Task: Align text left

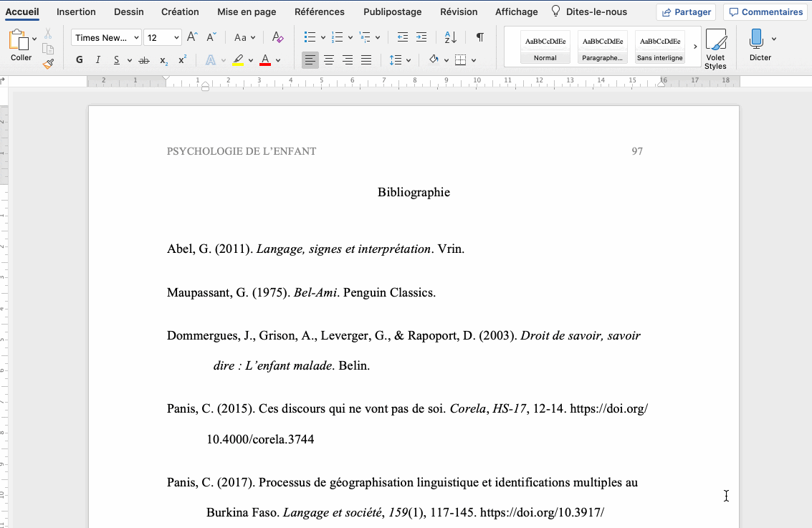Action: [x=310, y=60]
